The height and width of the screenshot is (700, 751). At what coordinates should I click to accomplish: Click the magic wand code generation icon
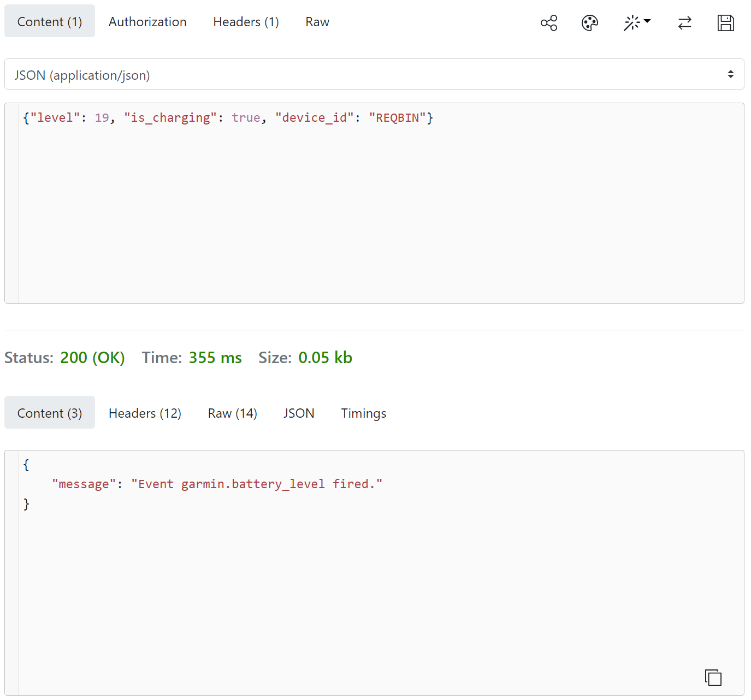[632, 22]
